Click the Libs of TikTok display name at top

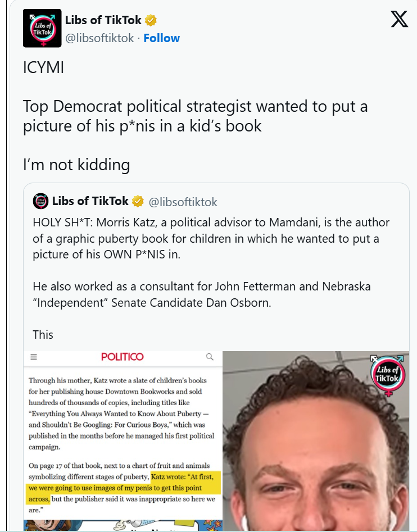103,20
